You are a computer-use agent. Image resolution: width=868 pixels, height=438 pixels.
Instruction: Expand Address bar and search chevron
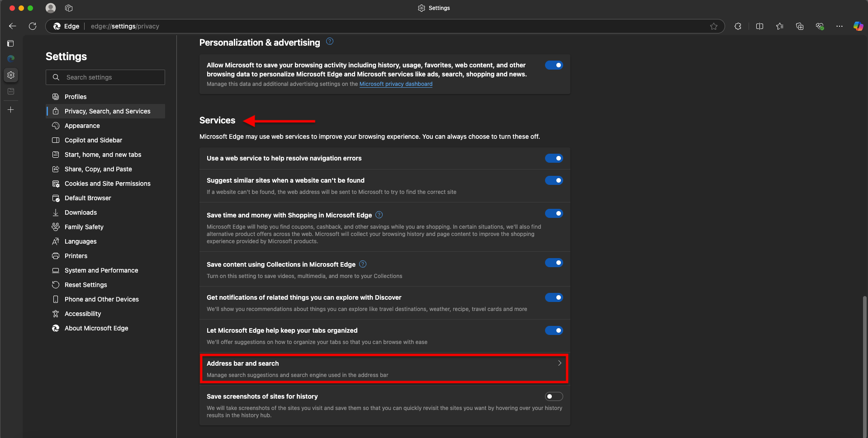(560, 363)
